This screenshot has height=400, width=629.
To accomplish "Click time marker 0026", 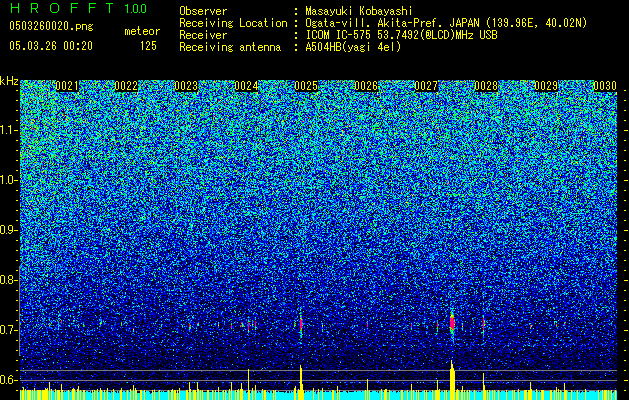I will tap(366, 86).
